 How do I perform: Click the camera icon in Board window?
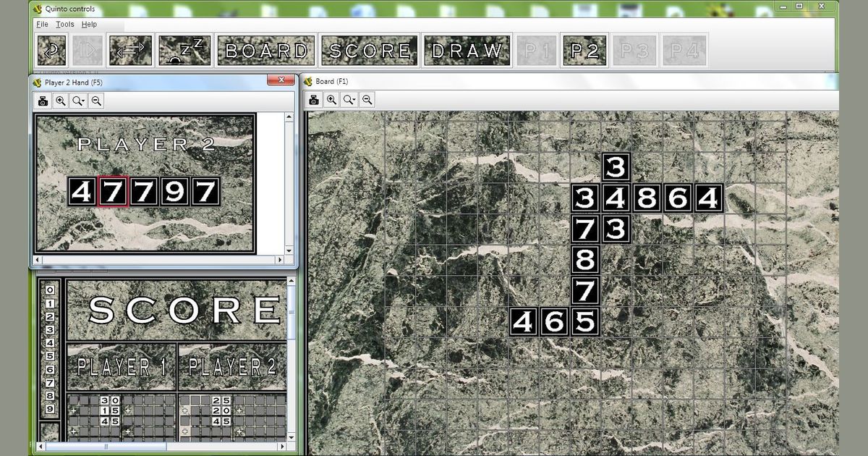314,100
